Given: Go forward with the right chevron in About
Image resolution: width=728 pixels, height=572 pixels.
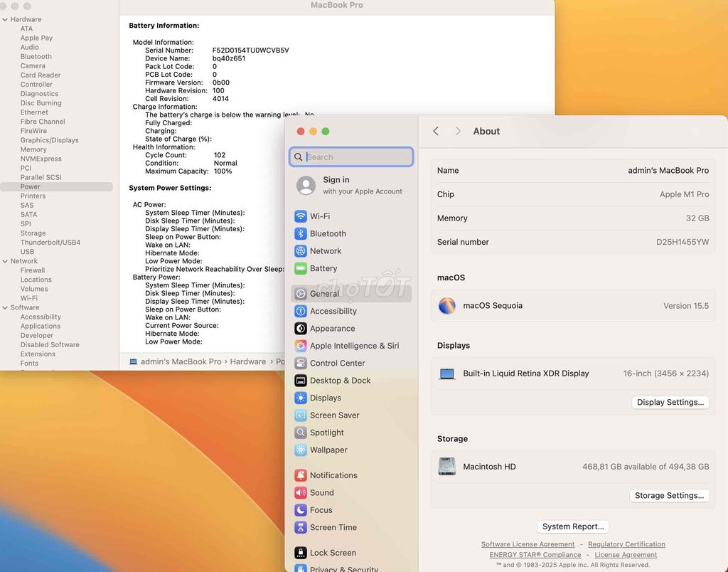Looking at the screenshot, I should click(x=458, y=131).
